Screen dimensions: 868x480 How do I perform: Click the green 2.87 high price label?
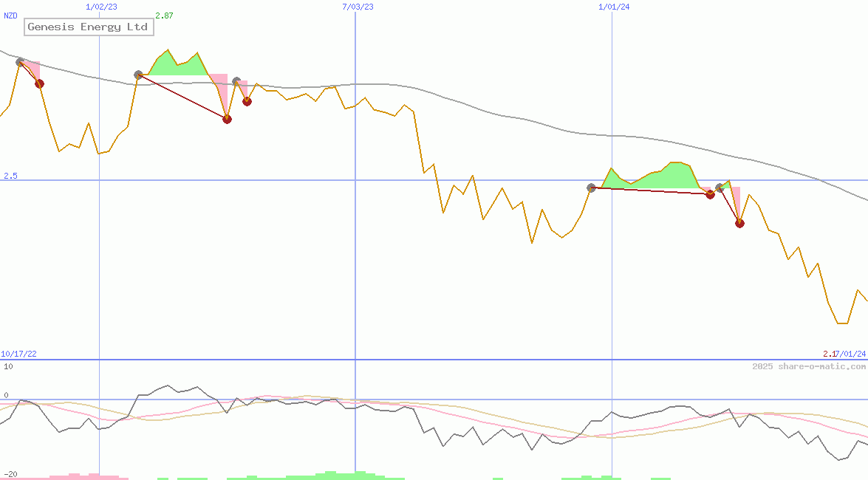pos(164,16)
